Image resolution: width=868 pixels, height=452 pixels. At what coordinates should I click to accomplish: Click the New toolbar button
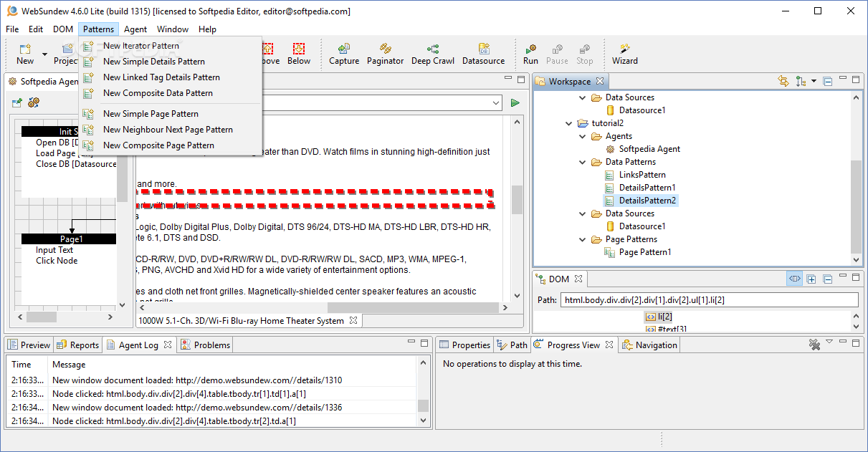[x=25, y=54]
